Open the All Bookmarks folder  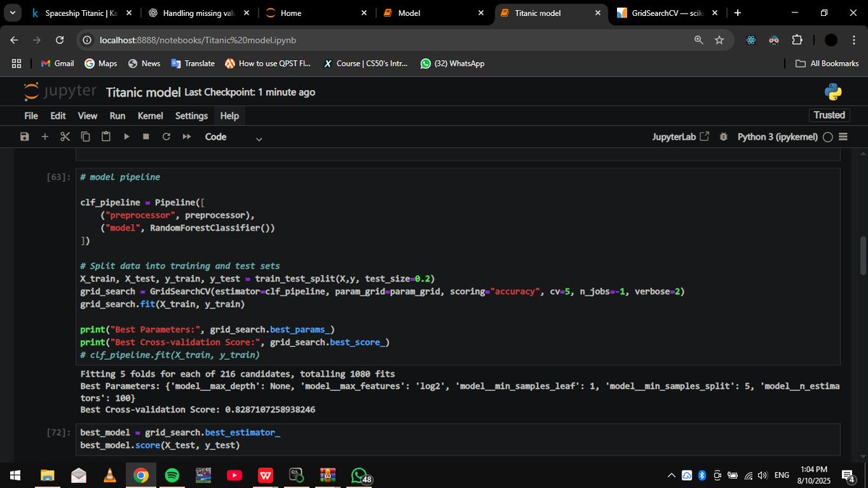tap(827, 64)
